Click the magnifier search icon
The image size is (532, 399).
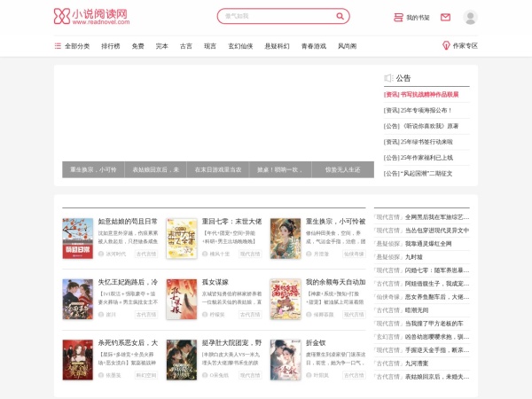[340, 16]
